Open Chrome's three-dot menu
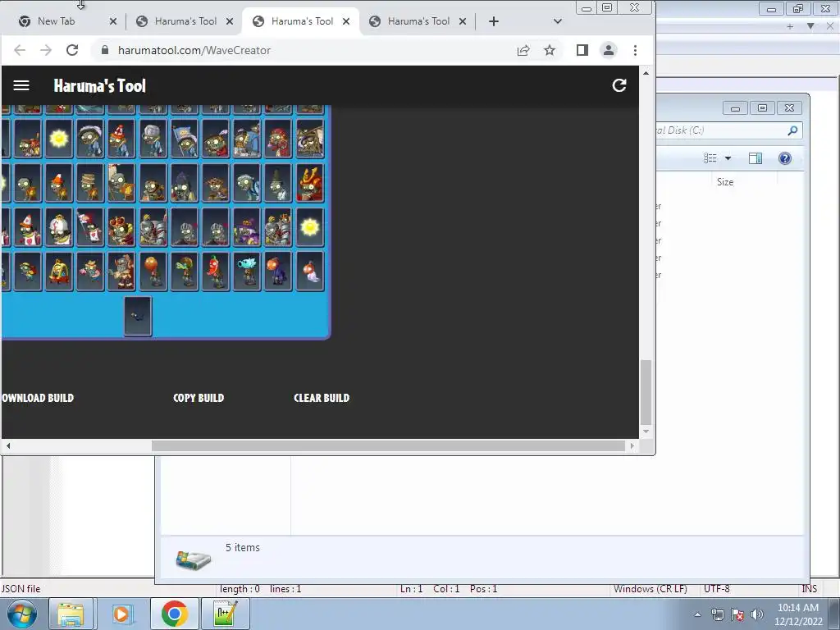 [636, 50]
